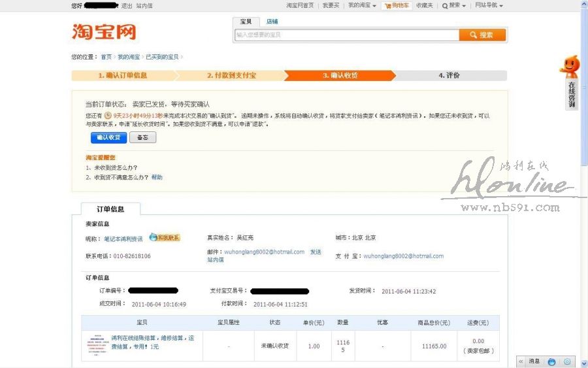The image size is (588, 368).
Task: Click the scrollbar up arrow
Action: click(x=584, y=3)
